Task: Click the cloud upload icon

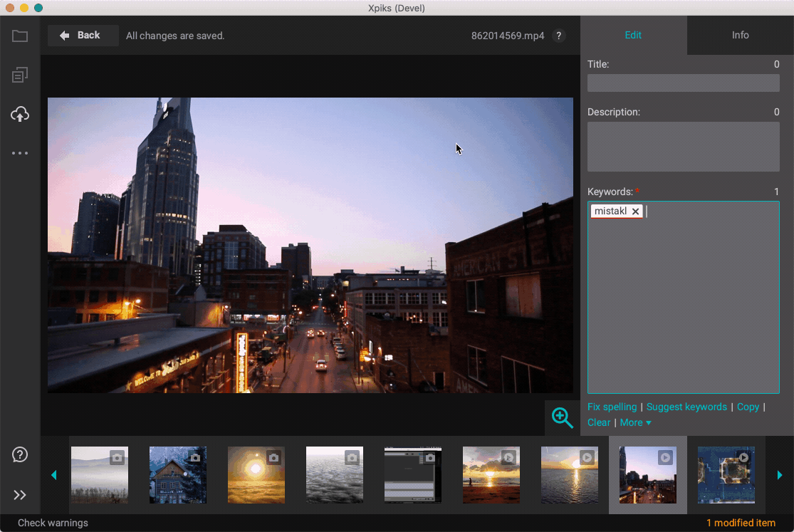Action: coord(20,114)
